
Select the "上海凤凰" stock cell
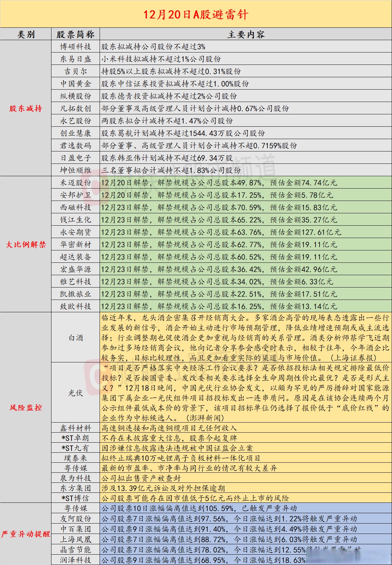pyautogui.click(x=76, y=539)
